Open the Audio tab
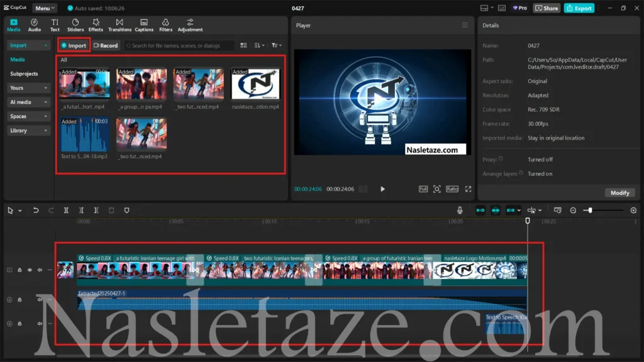The height and width of the screenshot is (362, 644). (x=34, y=25)
